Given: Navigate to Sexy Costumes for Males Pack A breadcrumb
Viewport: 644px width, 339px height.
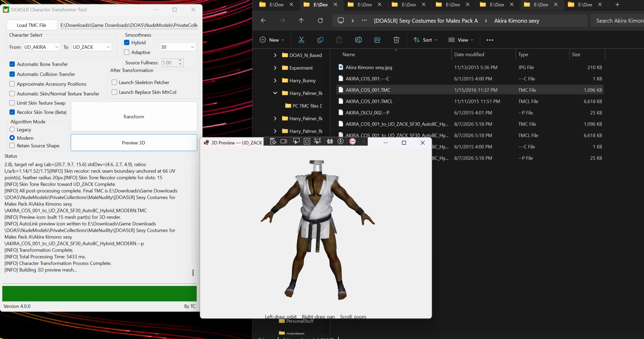Looking at the screenshot, I should 426,21.
